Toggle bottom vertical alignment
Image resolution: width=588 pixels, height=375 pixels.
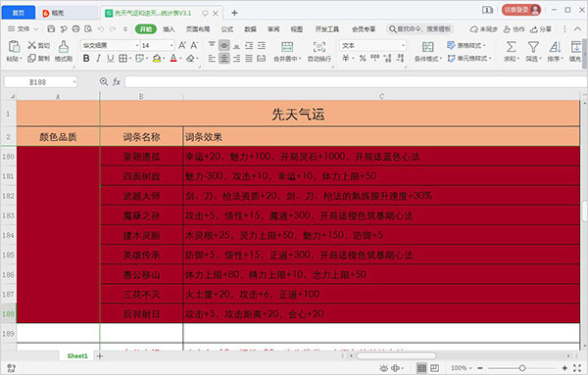coord(236,45)
